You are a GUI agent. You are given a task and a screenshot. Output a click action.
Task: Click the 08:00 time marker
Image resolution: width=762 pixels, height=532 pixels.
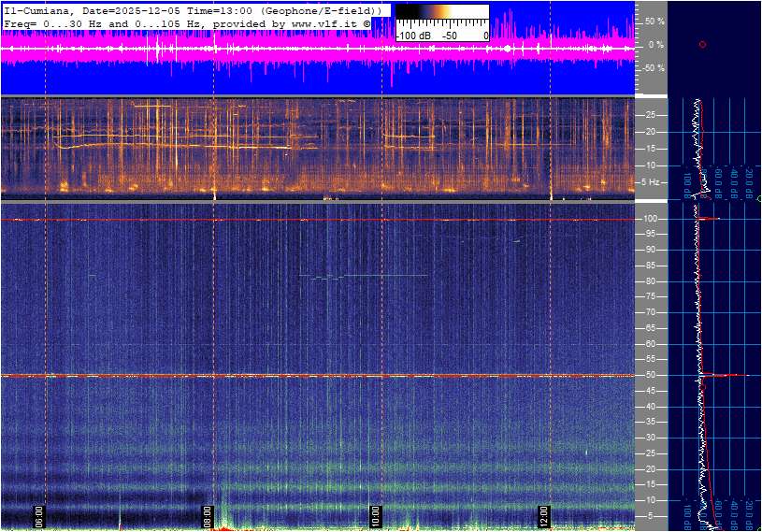pyautogui.click(x=208, y=516)
